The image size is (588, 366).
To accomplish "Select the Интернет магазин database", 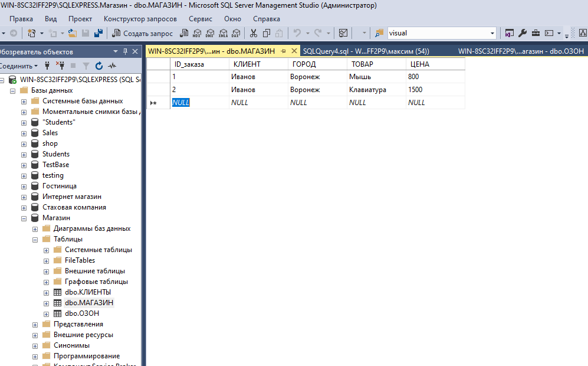I will (x=71, y=197).
